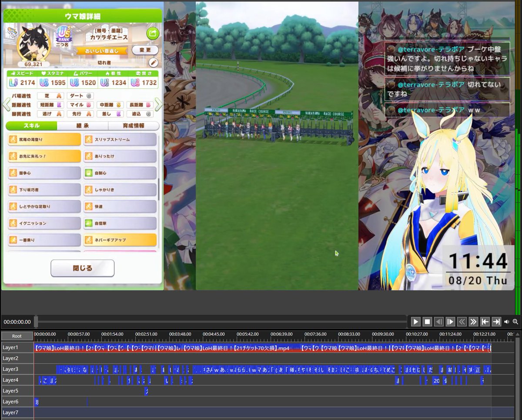The height and width of the screenshot is (420, 522).
Task: Click the pencil edit icon
Action: pos(153,62)
